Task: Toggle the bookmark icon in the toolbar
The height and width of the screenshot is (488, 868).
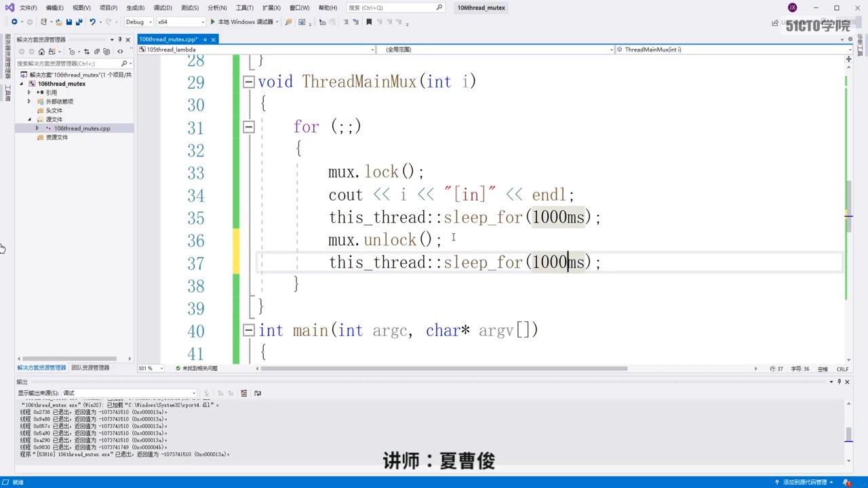Action: [369, 22]
